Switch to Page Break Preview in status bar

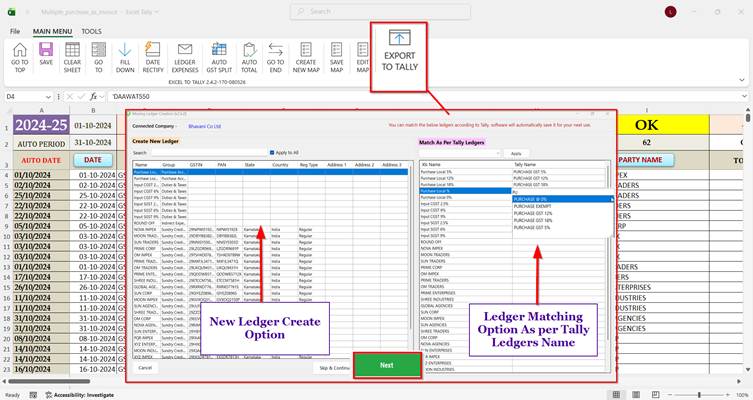click(656, 395)
